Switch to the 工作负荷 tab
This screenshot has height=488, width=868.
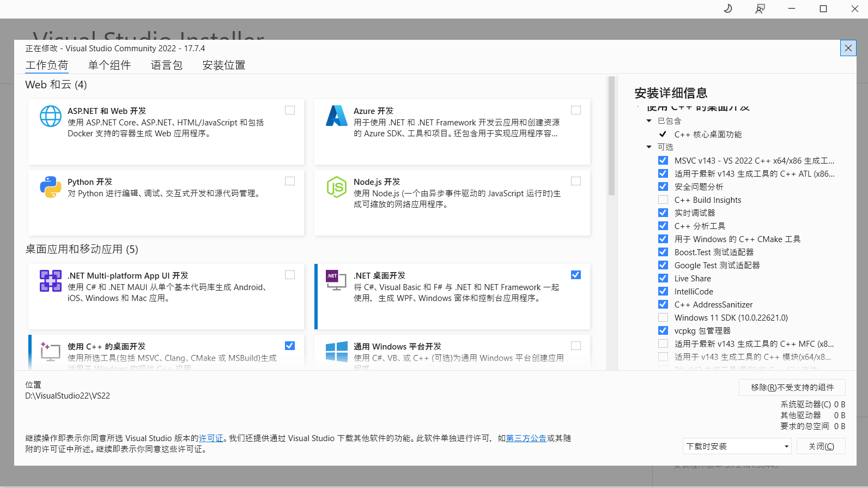(47, 65)
